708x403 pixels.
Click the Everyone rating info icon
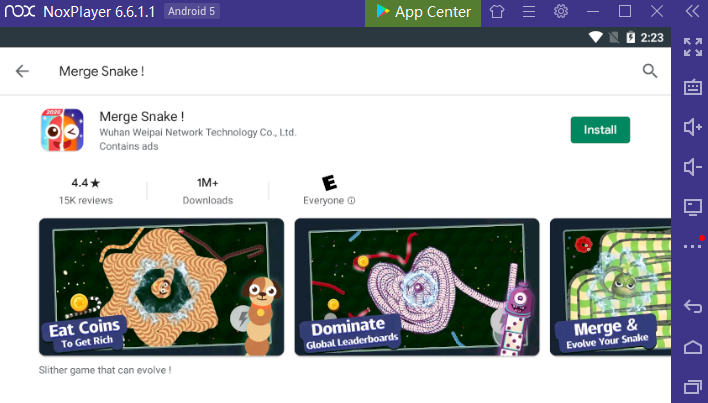pyautogui.click(x=351, y=200)
